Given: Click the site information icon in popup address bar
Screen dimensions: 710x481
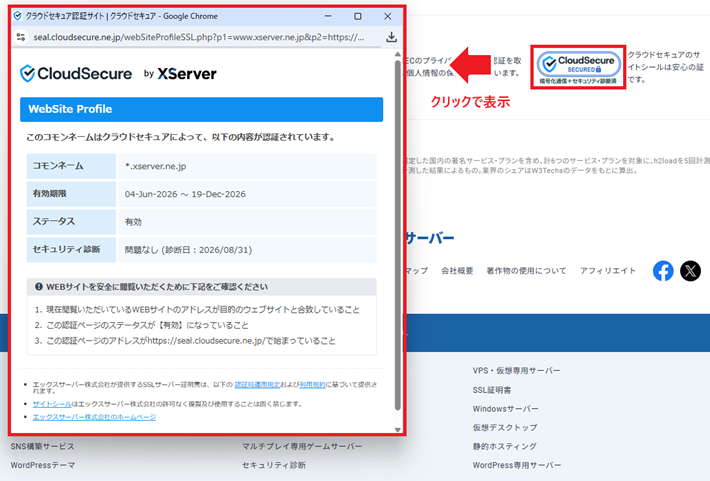Looking at the screenshot, I should [x=21, y=37].
